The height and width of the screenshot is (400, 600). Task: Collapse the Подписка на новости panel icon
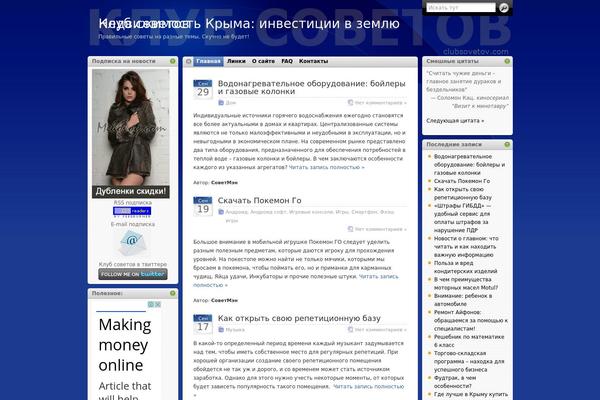coord(173,61)
